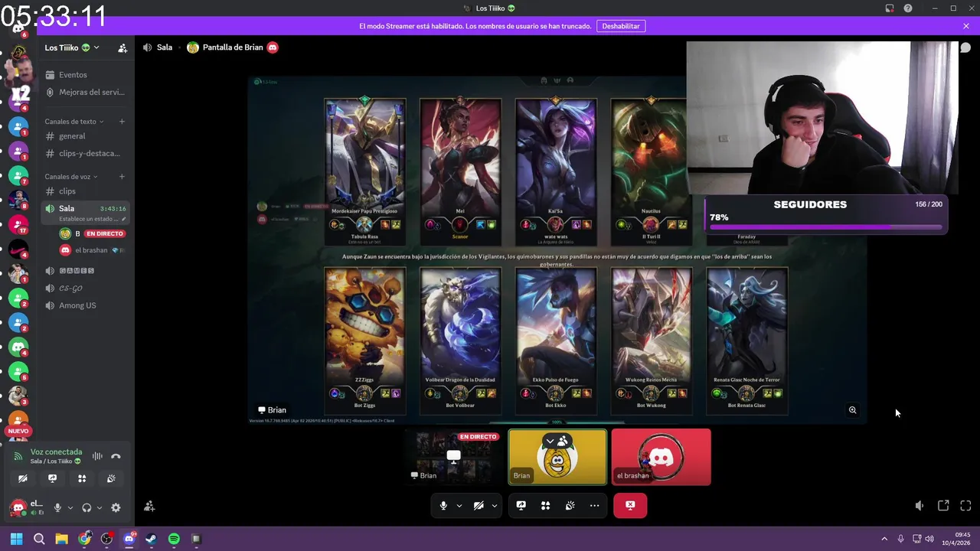This screenshot has height=551, width=980.
Task: Open Steam from the taskbar
Action: [151, 539]
